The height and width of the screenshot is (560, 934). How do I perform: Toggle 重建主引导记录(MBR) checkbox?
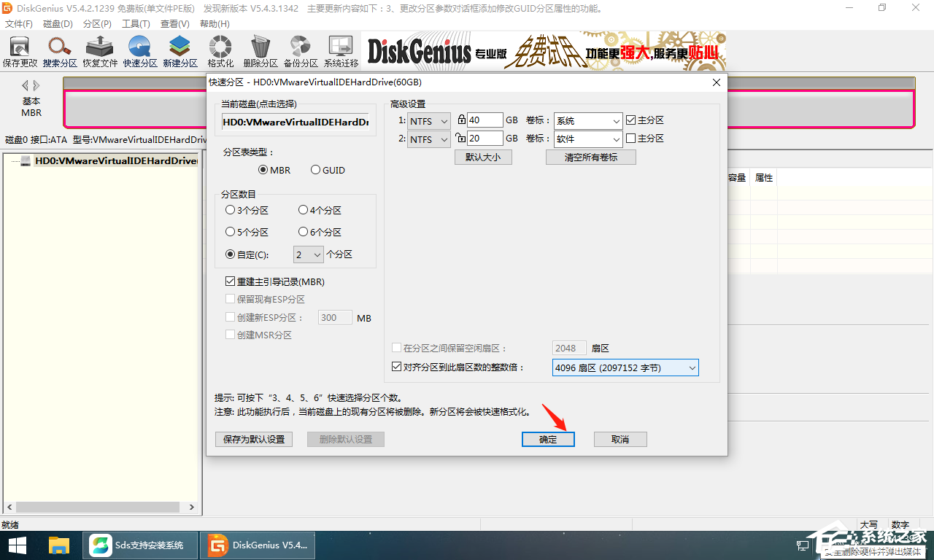pyautogui.click(x=275, y=281)
